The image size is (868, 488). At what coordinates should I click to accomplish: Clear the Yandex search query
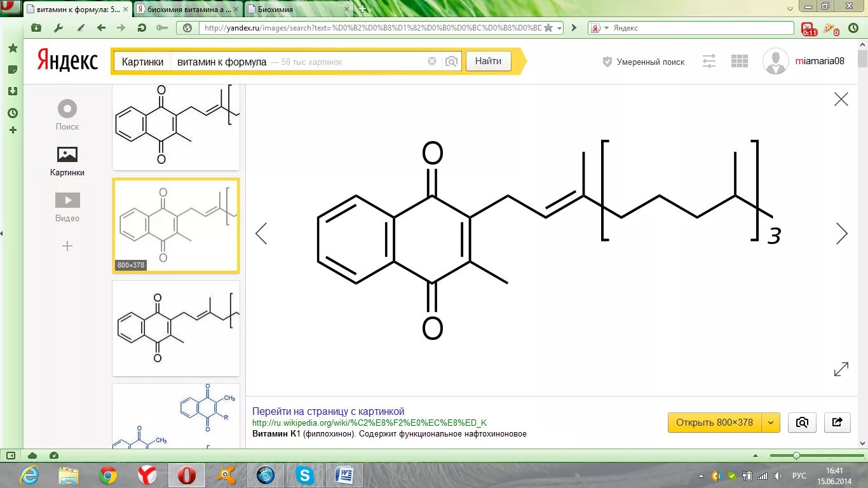pyautogui.click(x=432, y=62)
